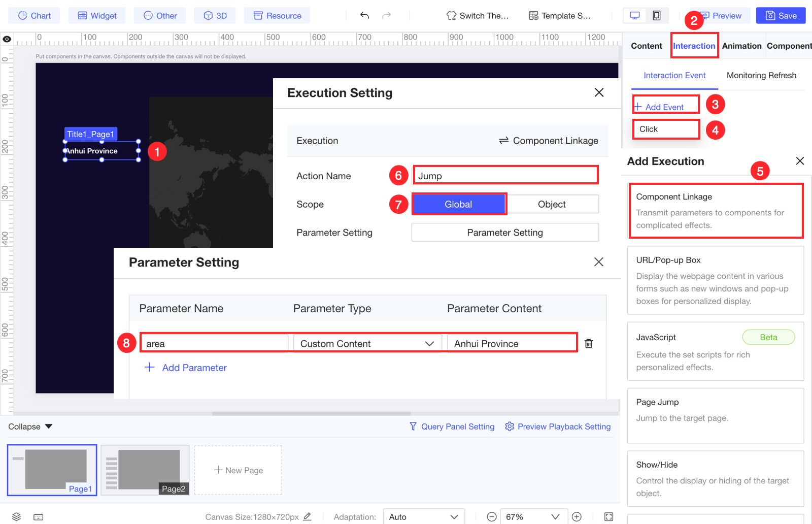
Task: Open the Resource menu
Action: pyautogui.click(x=277, y=16)
